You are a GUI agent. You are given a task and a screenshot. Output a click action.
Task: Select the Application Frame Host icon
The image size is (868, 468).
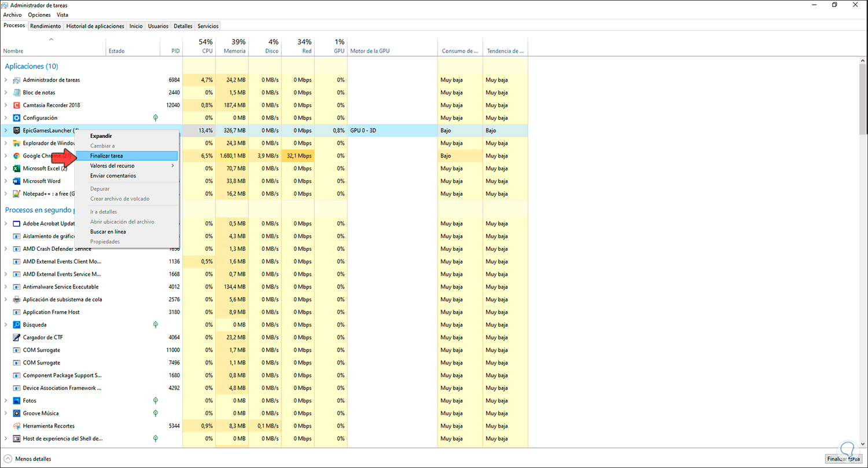point(16,312)
